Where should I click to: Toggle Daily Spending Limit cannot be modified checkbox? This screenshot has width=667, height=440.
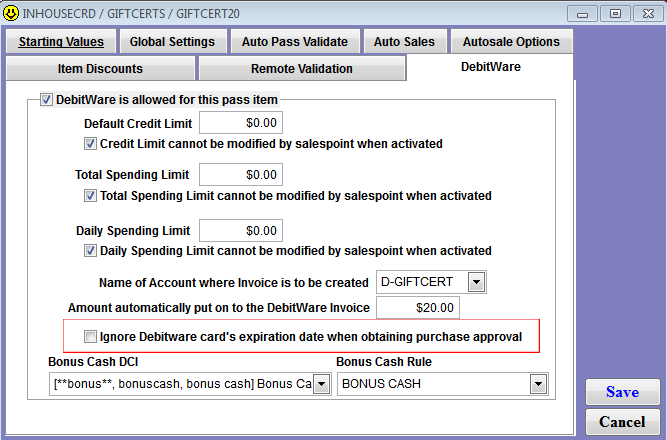coord(90,251)
